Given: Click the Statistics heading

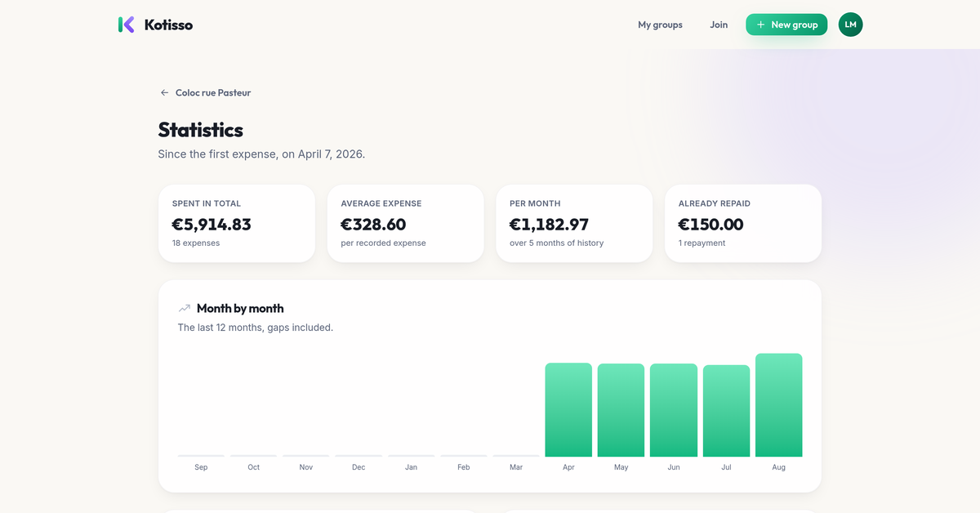Looking at the screenshot, I should click(x=200, y=130).
